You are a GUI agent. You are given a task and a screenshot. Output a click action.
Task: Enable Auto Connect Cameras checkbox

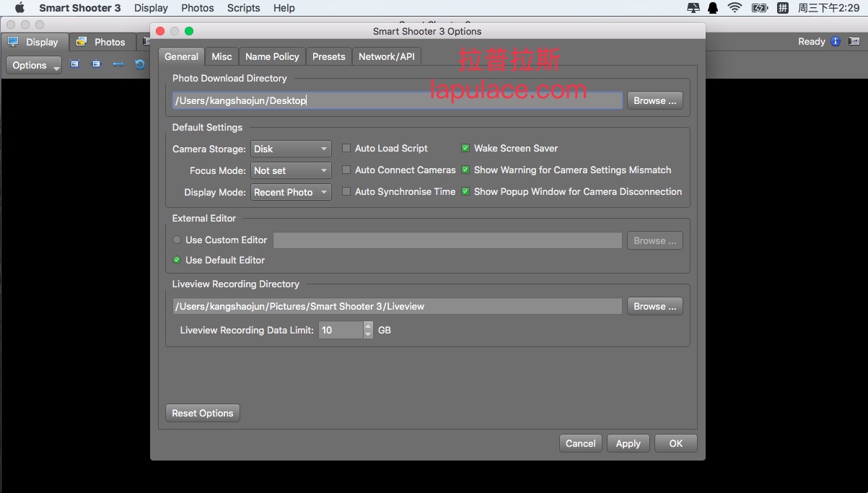[x=346, y=170]
